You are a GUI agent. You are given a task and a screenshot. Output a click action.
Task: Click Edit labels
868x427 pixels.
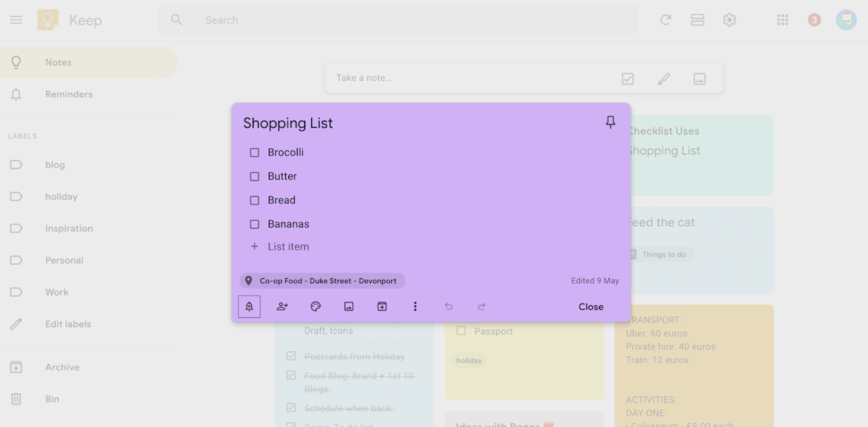coord(89,324)
